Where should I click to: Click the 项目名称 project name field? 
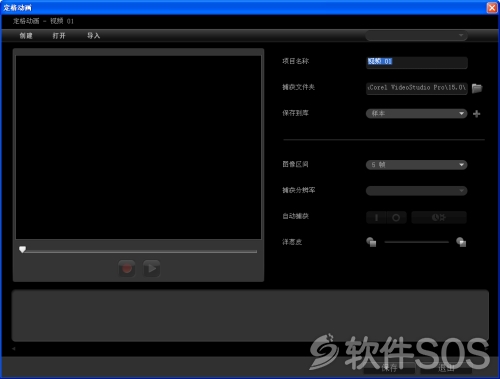[417, 62]
